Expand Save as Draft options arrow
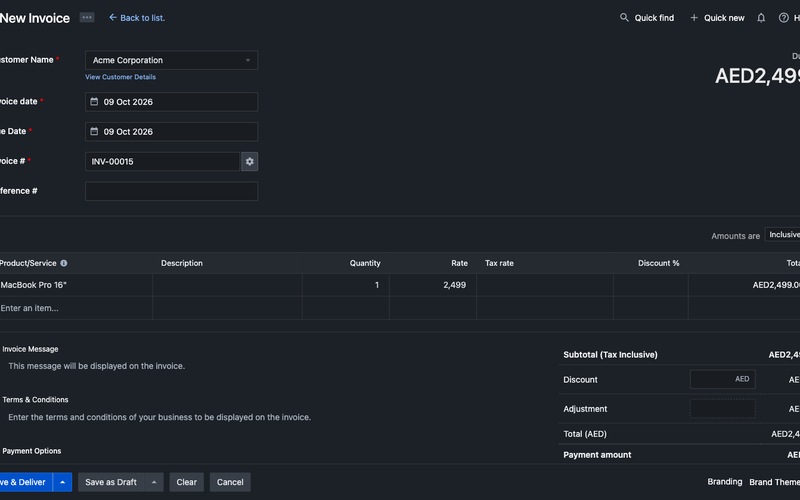 154,482
